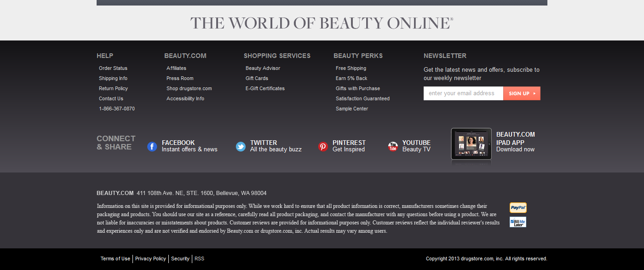Click the informational purposes disclaimer paragraph
Image resolution: width=644 pixels, height=270 pixels.
[x=298, y=218]
